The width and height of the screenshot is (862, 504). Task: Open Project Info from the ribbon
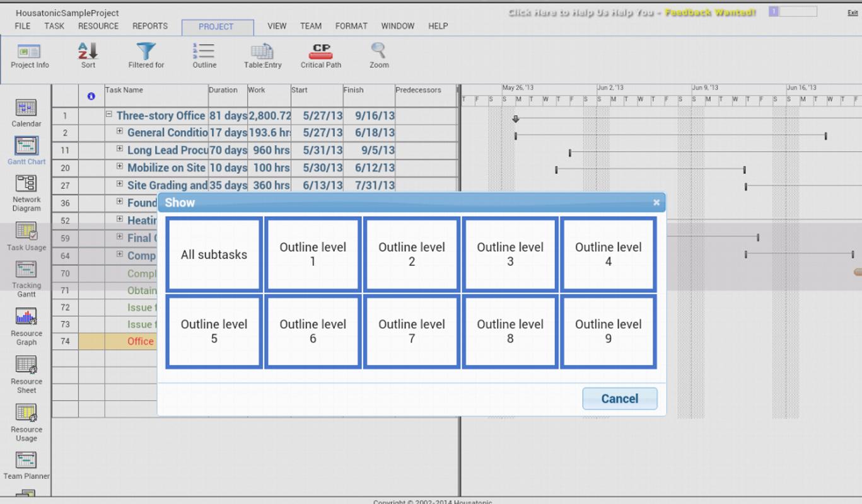tap(30, 55)
